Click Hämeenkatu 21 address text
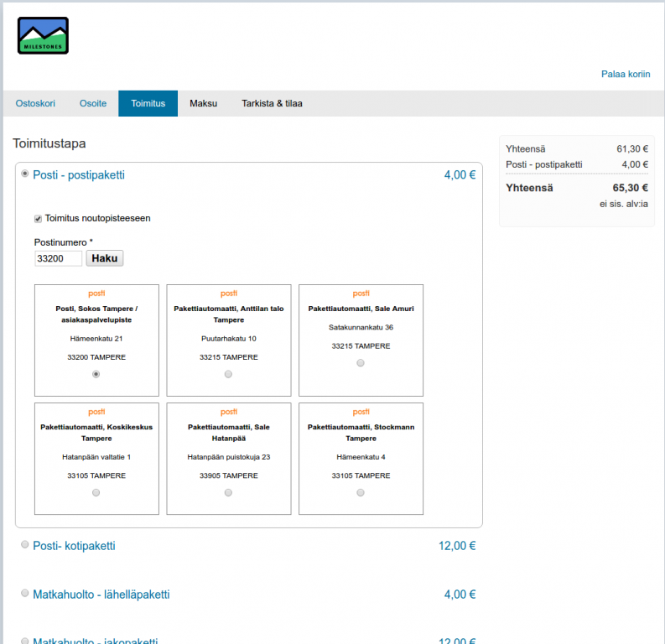Image resolution: width=665 pixels, height=644 pixels. tap(96, 338)
